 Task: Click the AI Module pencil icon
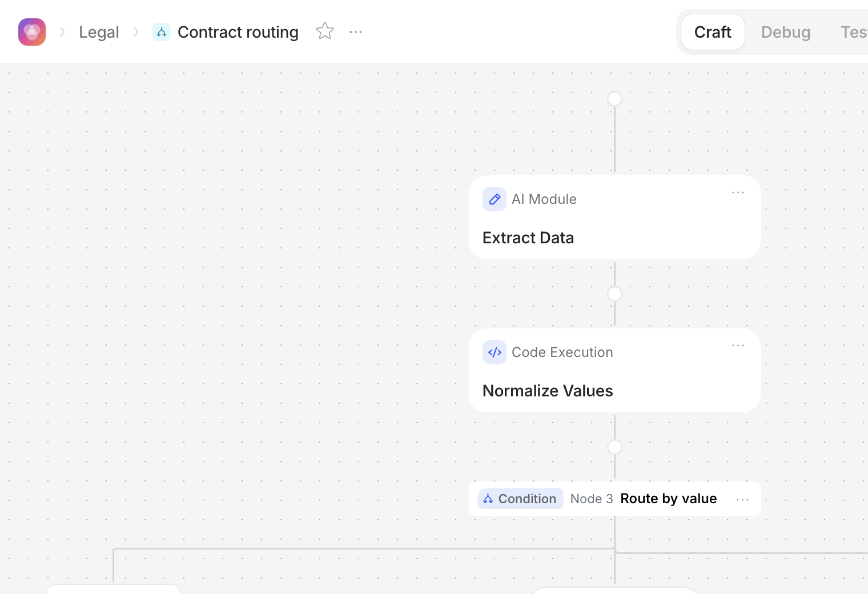tap(495, 199)
